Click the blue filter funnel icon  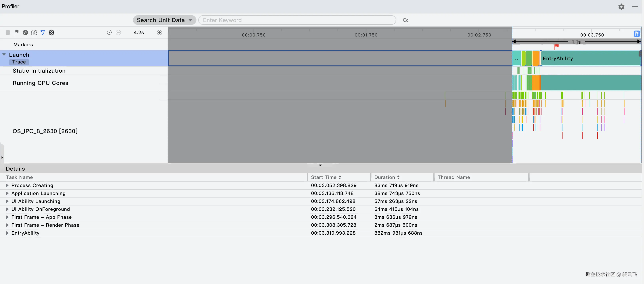pyautogui.click(x=43, y=32)
